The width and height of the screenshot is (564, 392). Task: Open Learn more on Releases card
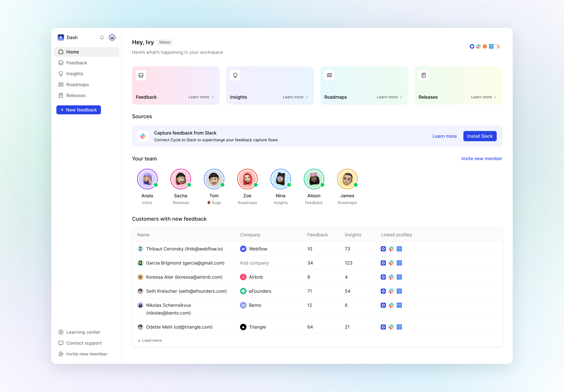(x=484, y=97)
